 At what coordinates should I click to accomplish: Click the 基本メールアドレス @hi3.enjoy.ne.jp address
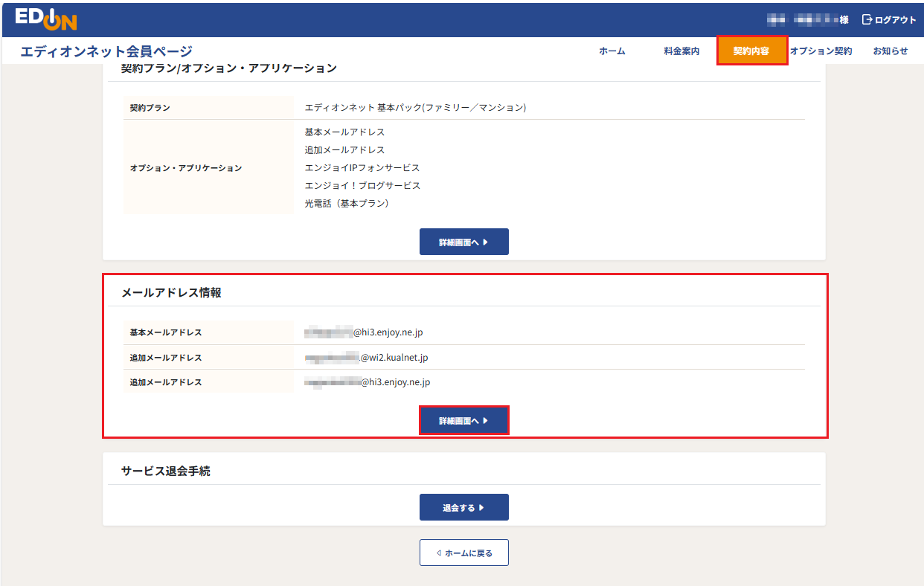tap(363, 332)
